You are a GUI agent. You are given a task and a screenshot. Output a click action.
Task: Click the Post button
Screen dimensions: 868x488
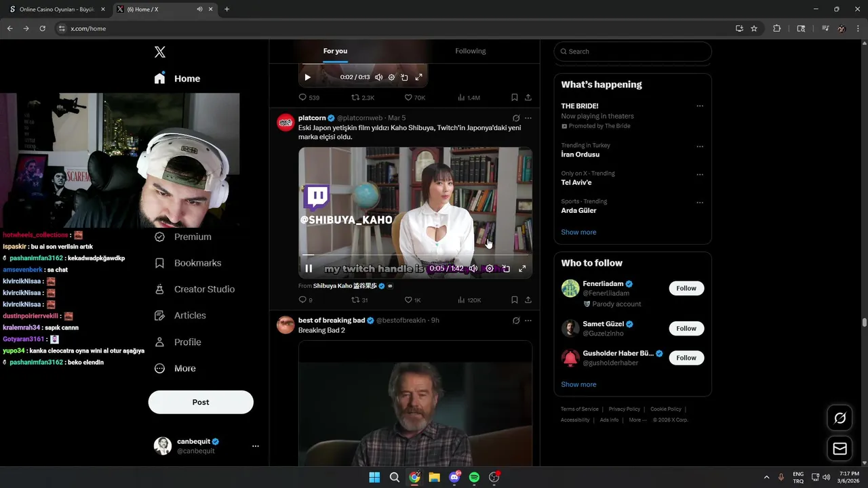coord(201,402)
